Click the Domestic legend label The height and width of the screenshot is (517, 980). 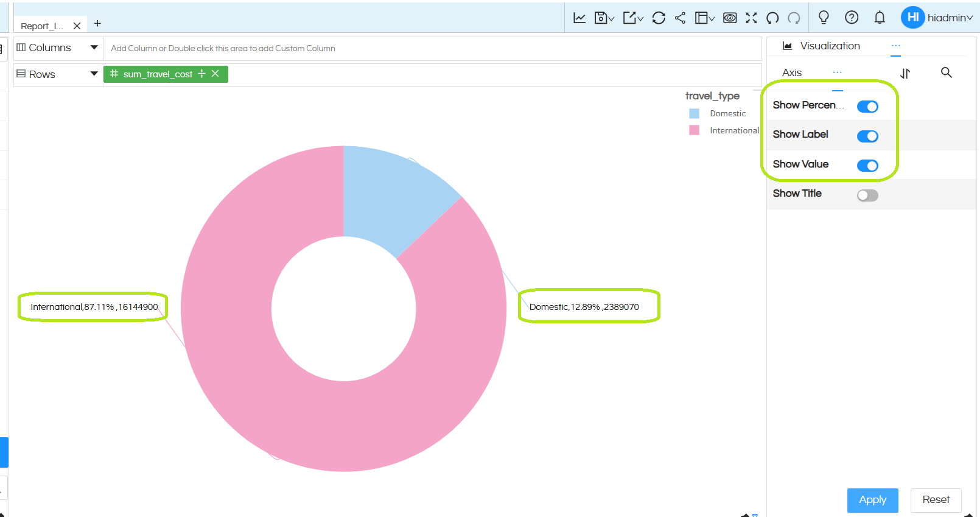click(x=727, y=113)
